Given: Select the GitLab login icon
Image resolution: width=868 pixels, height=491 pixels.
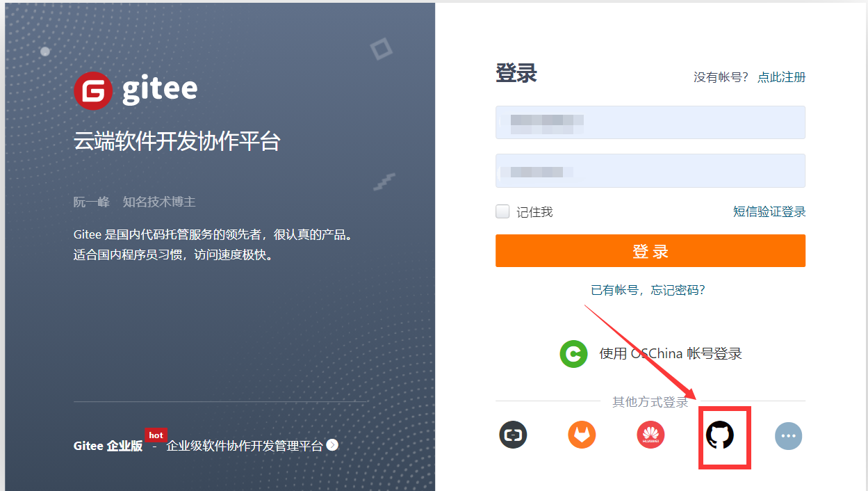Looking at the screenshot, I should point(582,435).
